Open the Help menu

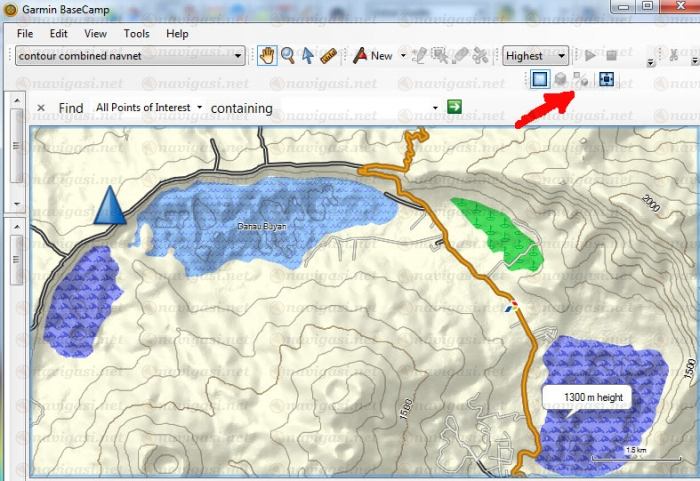pyautogui.click(x=177, y=33)
